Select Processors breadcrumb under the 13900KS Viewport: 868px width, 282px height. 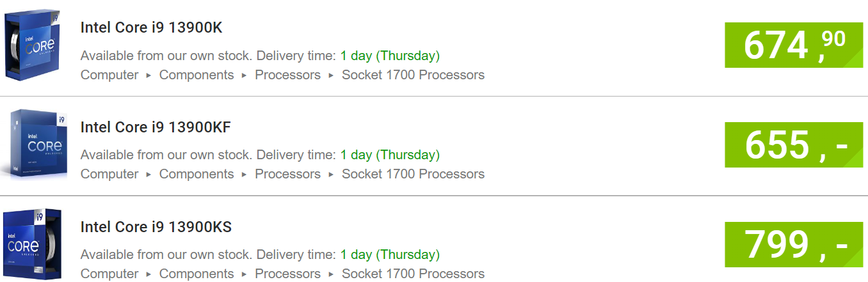pyautogui.click(x=287, y=274)
